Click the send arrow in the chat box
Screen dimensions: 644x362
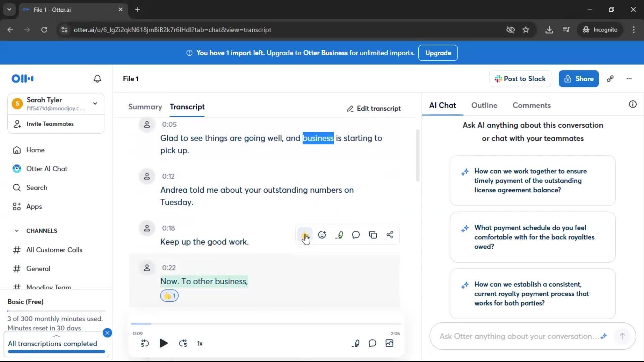(x=622, y=336)
